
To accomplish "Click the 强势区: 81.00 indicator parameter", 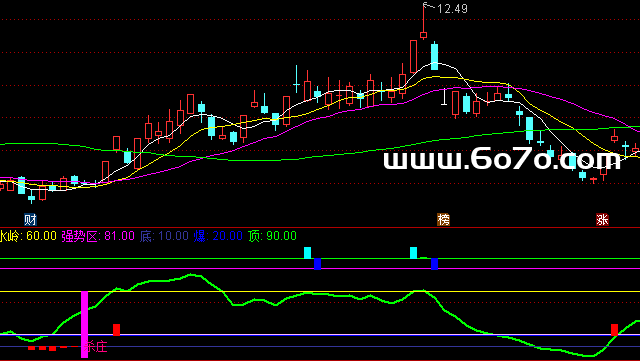I will click(98, 236).
